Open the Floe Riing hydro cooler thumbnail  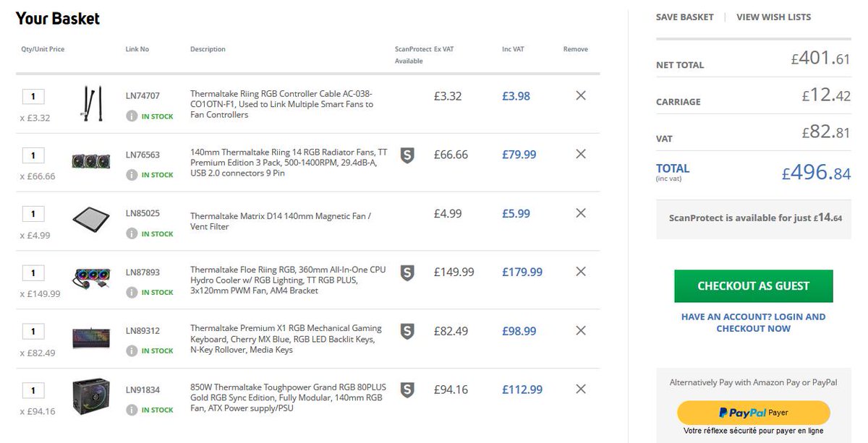pyautogui.click(x=91, y=278)
